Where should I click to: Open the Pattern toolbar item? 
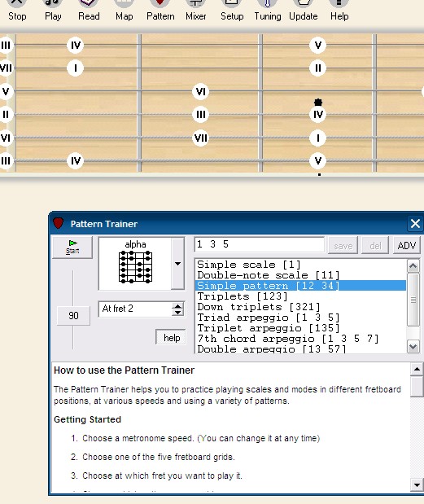click(x=160, y=11)
